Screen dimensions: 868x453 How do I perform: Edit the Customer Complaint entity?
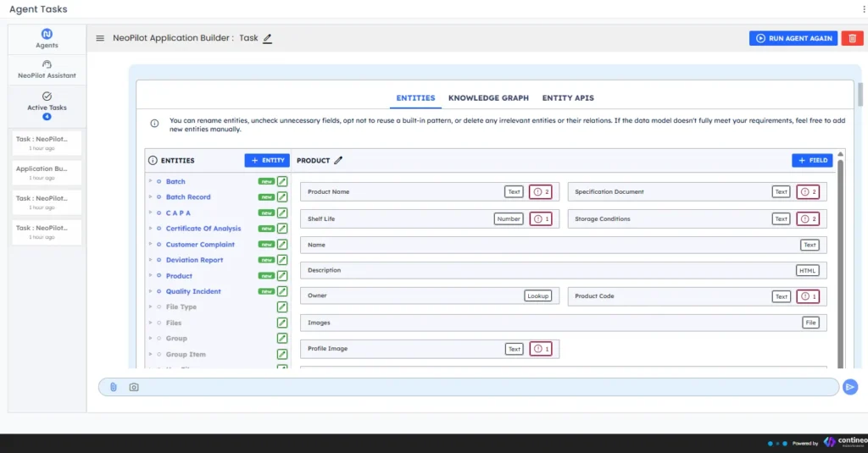coord(282,245)
